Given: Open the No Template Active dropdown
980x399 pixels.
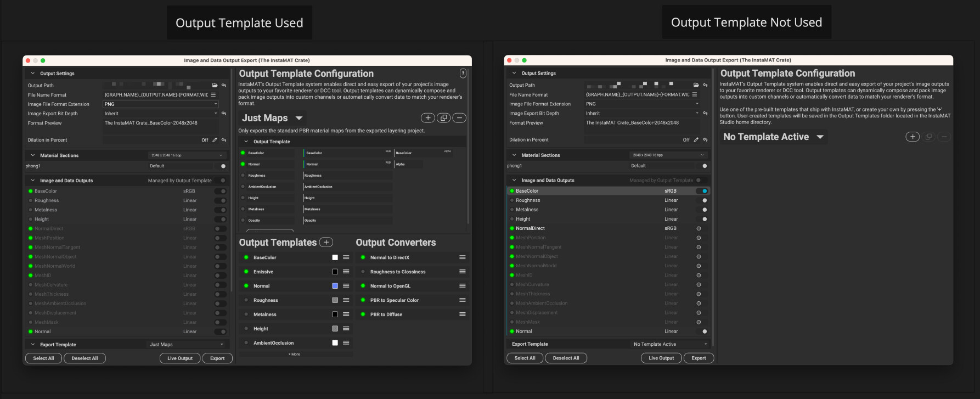Looking at the screenshot, I should pyautogui.click(x=820, y=137).
